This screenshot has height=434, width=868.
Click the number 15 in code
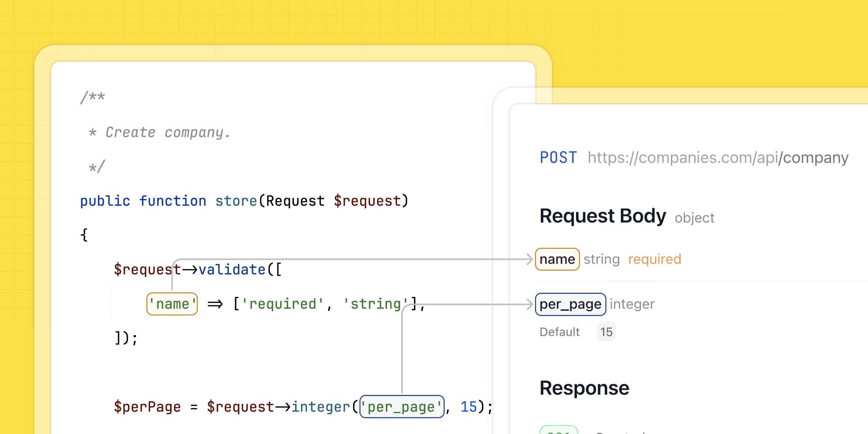tap(469, 407)
